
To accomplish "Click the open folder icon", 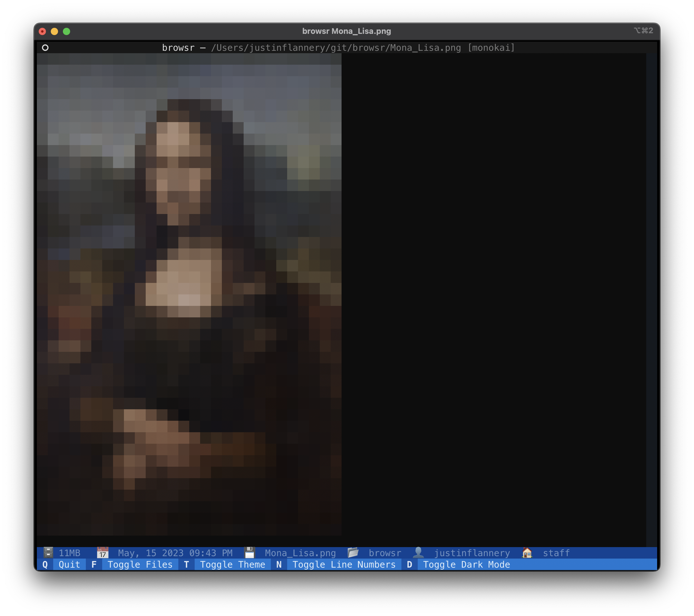I will 353,553.
